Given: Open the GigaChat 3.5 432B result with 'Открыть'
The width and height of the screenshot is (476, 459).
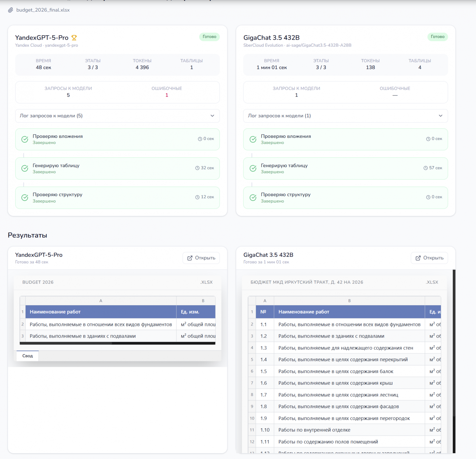Looking at the screenshot, I should pos(429,258).
